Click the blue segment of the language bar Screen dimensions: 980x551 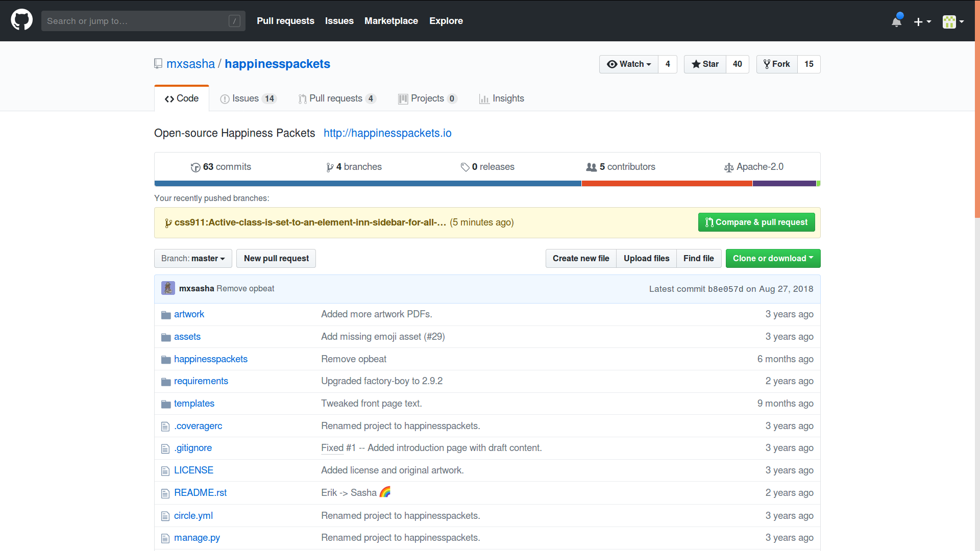pyautogui.click(x=368, y=184)
